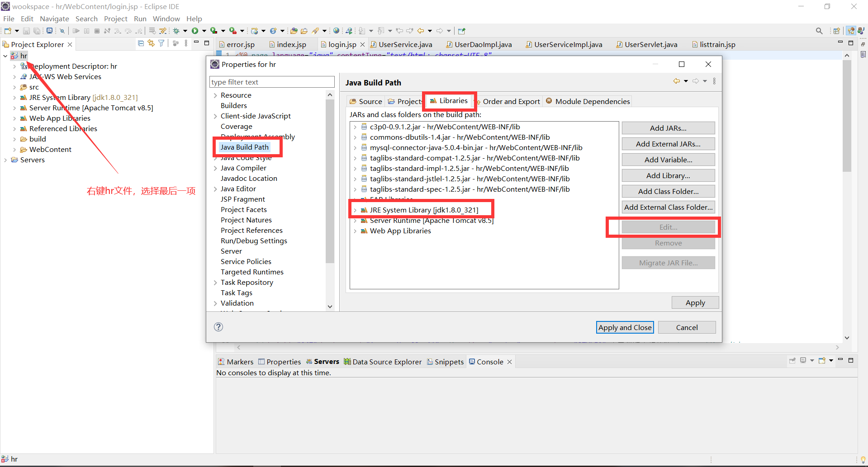Viewport: 868px width, 467px height.
Task: Close the login.jsp editor tab
Action: point(362,44)
